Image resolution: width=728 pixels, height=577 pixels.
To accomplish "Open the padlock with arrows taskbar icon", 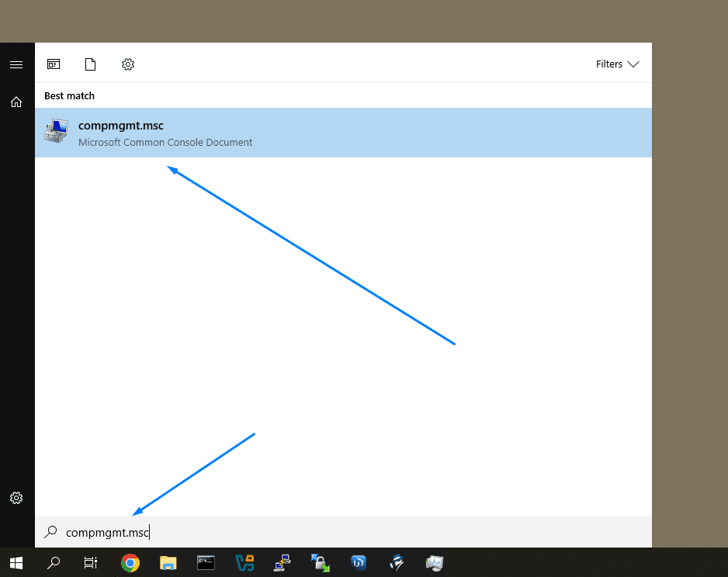I will coord(321,562).
